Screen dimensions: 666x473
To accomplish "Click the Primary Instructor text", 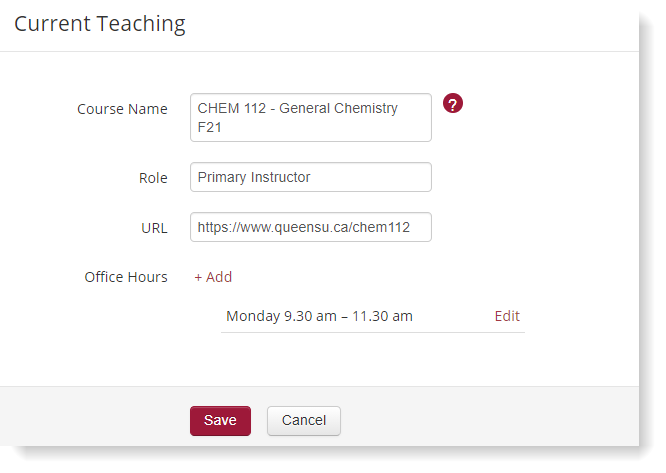I will pyautogui.click(x=254, y=177).
